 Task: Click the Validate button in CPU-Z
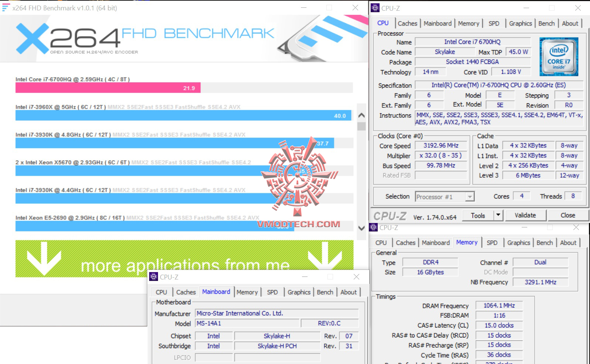(x=525, y=215)
